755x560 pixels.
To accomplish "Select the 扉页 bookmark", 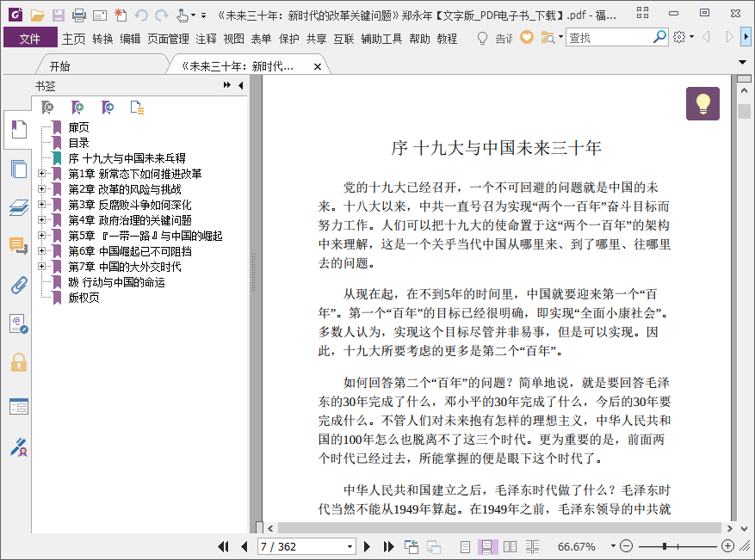I will coord(78,127).
